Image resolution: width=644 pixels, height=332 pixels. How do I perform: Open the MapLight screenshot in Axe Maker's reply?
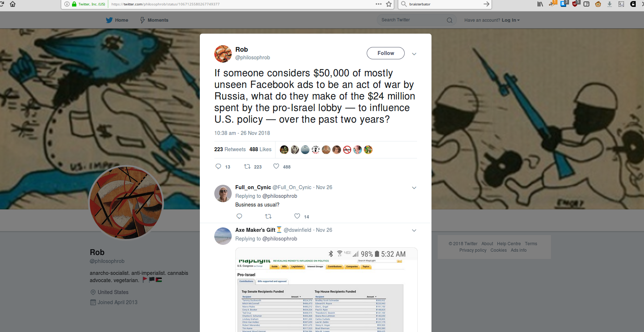326,290
